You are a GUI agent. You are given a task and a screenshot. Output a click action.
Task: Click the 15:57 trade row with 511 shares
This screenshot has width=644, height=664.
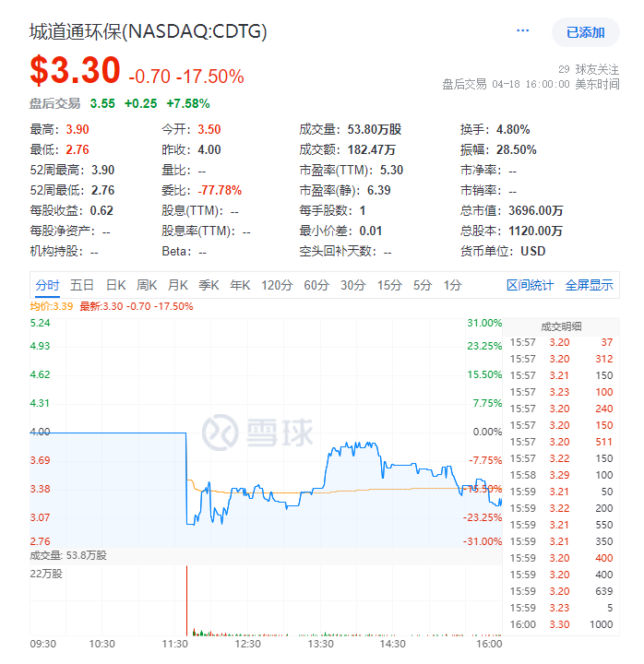[561, 442]
